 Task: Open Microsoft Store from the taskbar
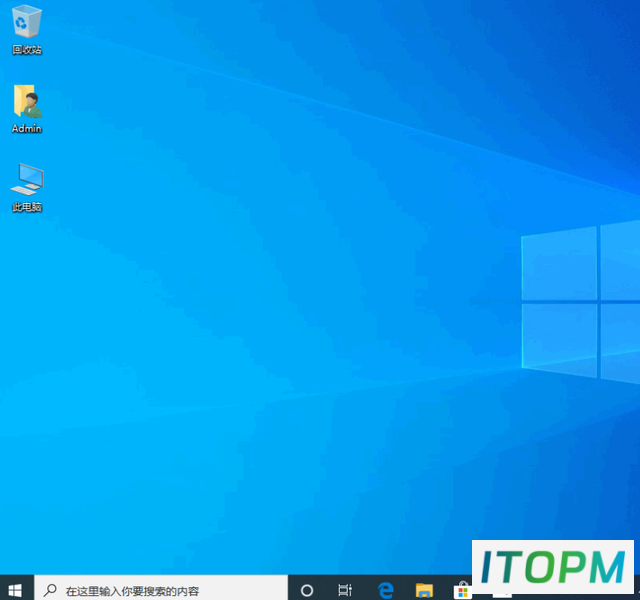(462, 591)
